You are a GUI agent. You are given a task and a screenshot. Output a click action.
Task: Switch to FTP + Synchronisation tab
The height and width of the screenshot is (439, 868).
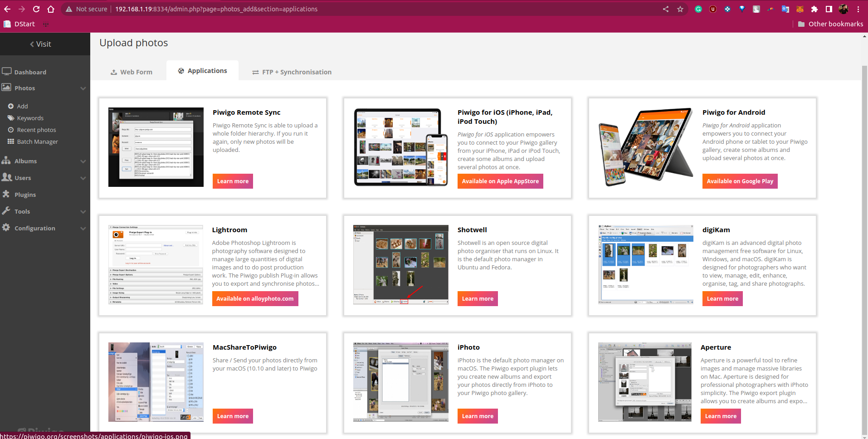tap(292, 72)
